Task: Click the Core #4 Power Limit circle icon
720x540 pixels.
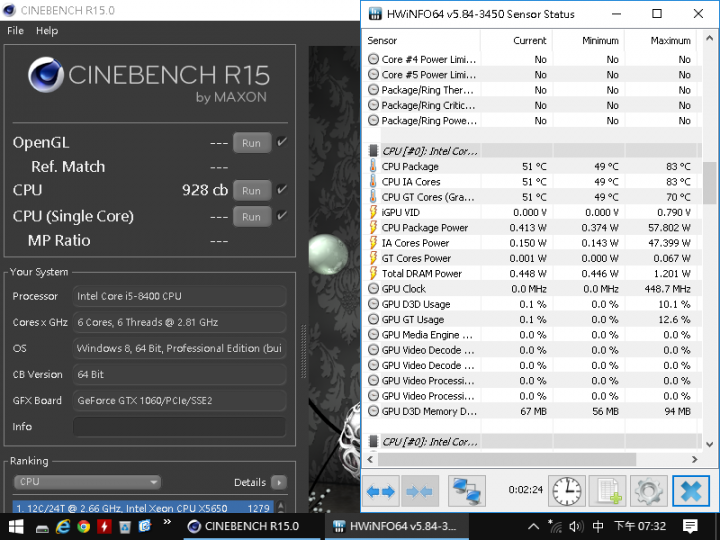Action: pos(374,59)
